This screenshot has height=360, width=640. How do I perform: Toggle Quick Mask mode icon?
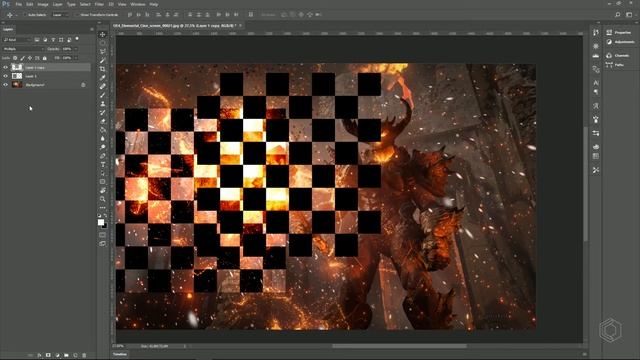click(x=102, y=235)
